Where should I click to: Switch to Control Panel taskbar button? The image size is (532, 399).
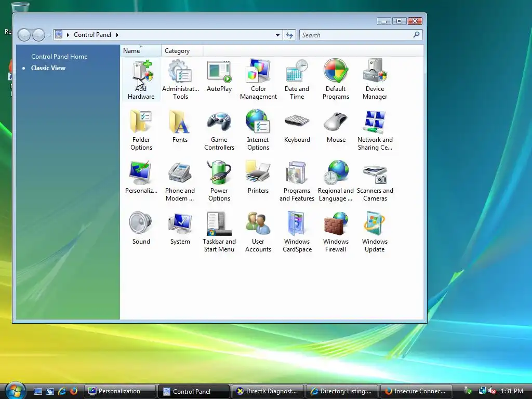(193, 392)
